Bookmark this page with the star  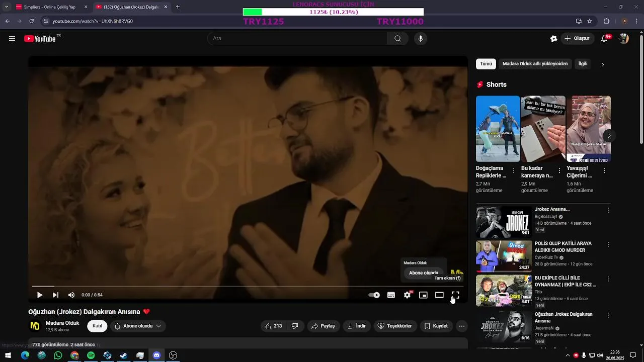coord(590,21)
